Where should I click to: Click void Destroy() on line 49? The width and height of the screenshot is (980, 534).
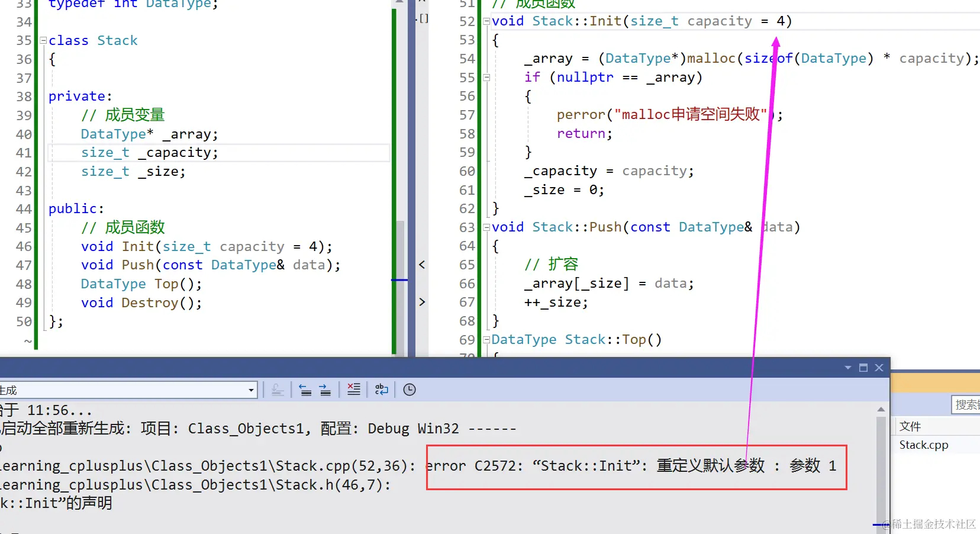click(x=141, y=303)
